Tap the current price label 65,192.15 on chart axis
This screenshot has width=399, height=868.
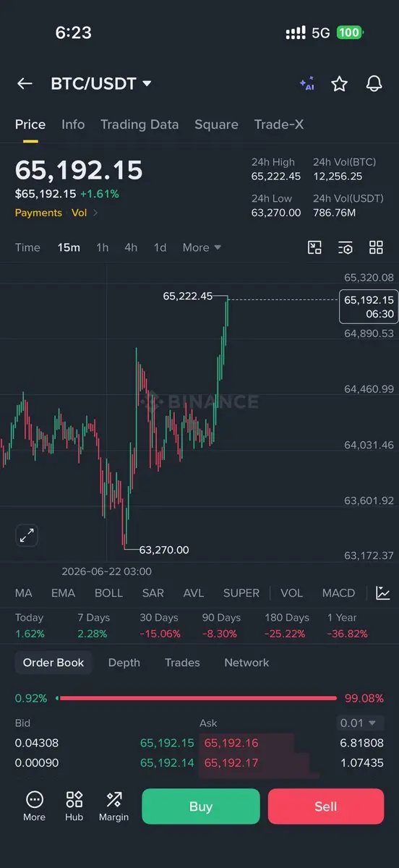tap(368, 307)
